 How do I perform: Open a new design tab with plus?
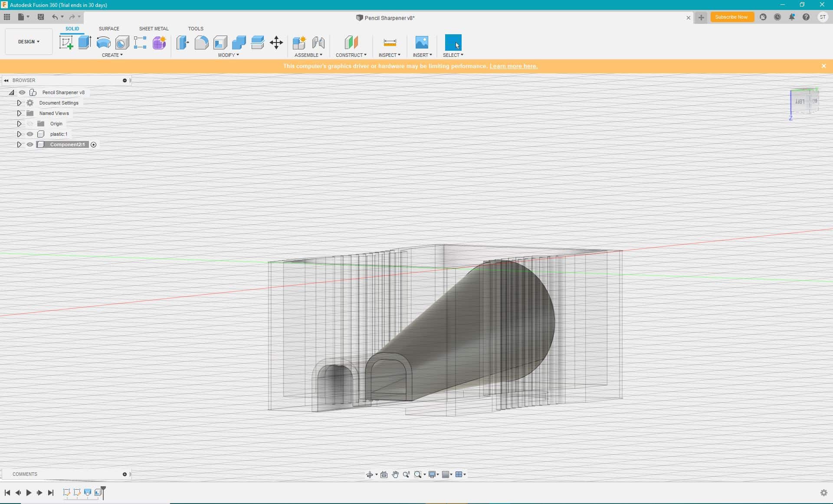(x=701, y=17)
